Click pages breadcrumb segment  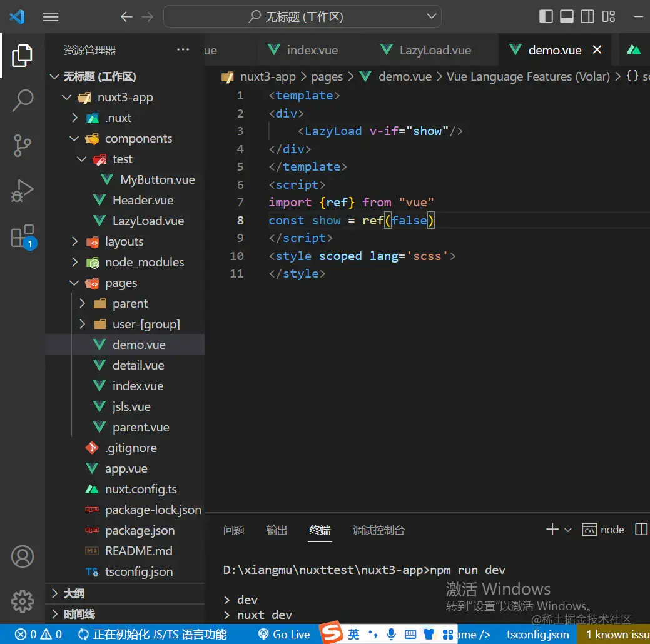point(327,77)
